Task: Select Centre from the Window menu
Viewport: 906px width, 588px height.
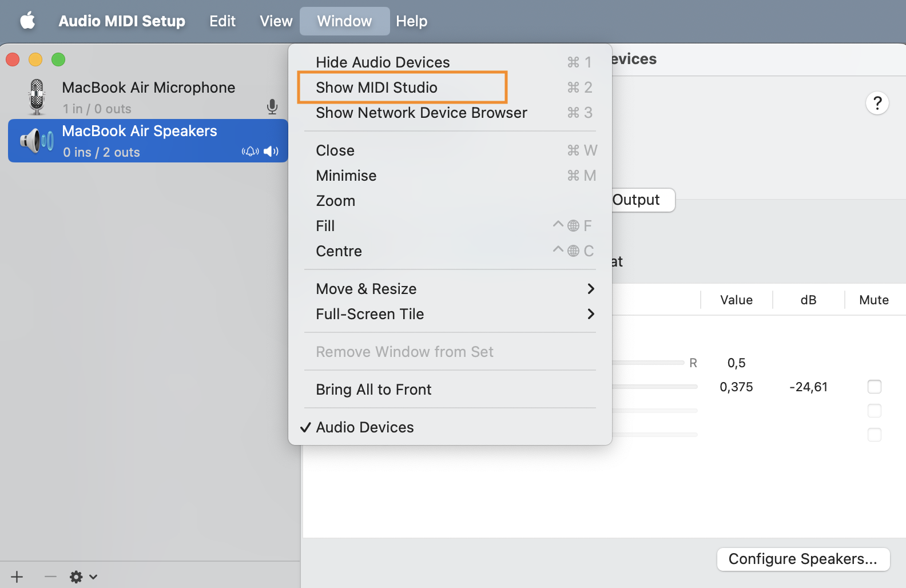Action: [x=450, y=251]
